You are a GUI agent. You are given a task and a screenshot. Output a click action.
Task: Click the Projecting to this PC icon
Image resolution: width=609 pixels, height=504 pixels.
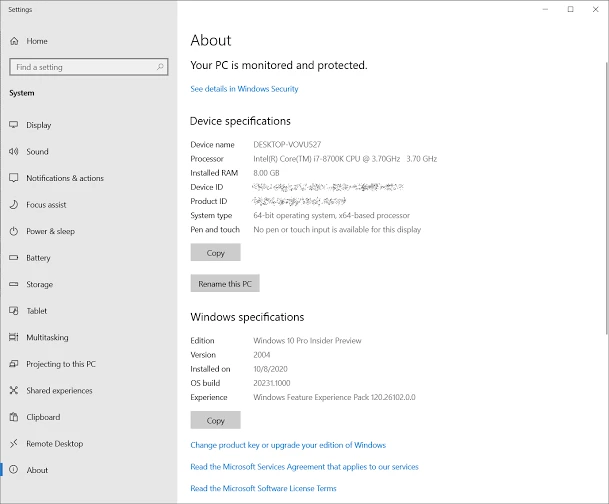click(14, 364)
